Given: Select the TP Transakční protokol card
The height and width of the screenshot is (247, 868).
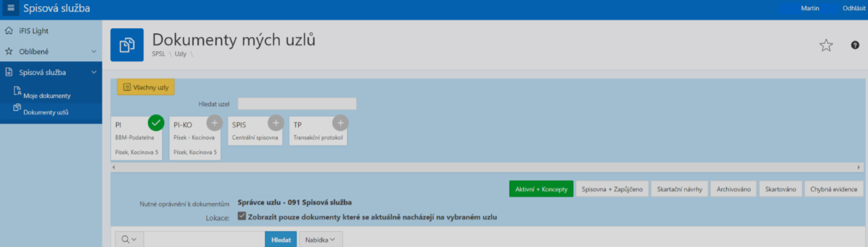Looking at the screenshot, I should click(318, 131).
